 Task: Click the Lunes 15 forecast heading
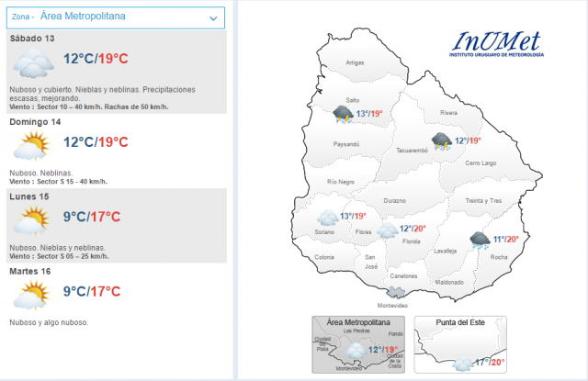click(x=28, y=196)
